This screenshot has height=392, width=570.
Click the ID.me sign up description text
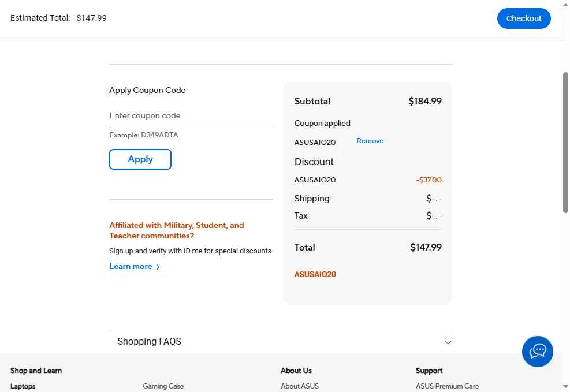[x=190, y=251]
